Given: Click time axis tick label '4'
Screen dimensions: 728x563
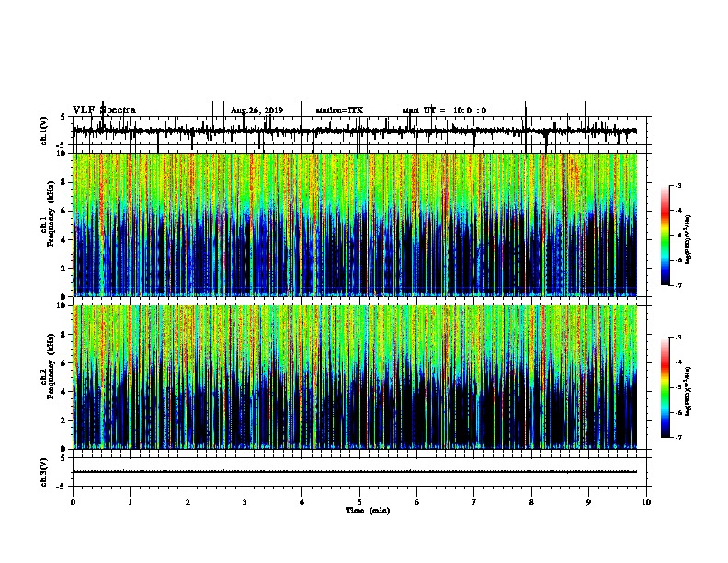Looking at the screenshot, I should (x=301, y=502).
